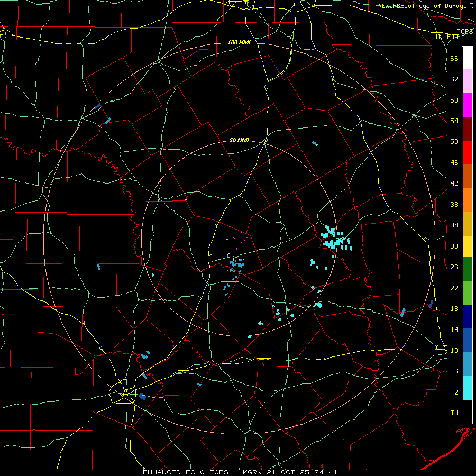
Task: Click the "30" legend value
Action: tap(454, 246)
